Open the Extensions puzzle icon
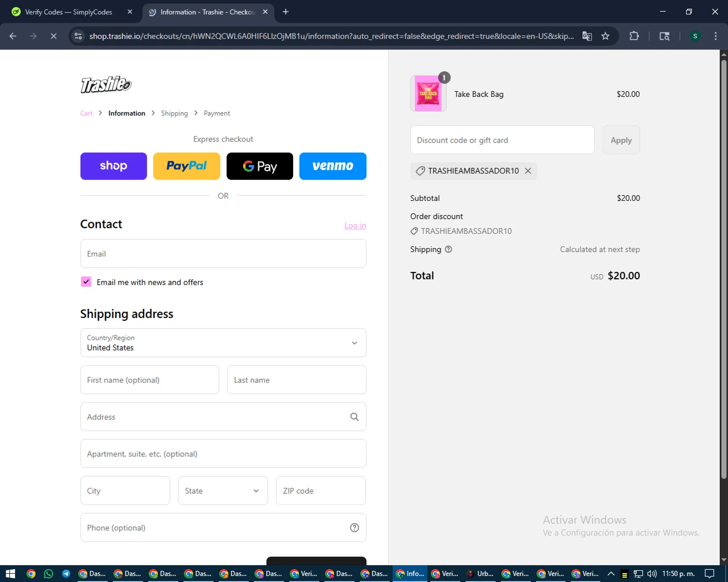This screenshot has height=582, width=728. click(634, 36)
